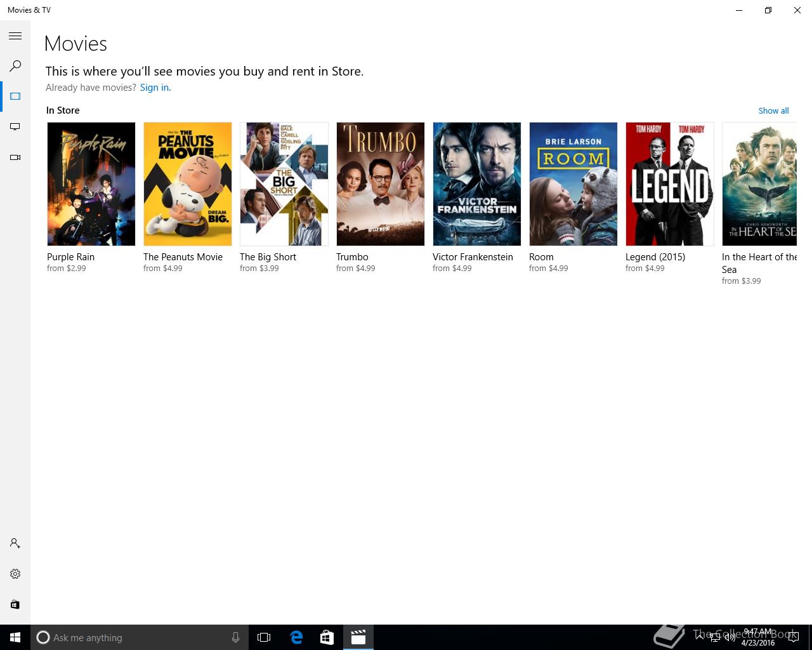Select the Movies section icon in sidebar

[x=15, y=96]
